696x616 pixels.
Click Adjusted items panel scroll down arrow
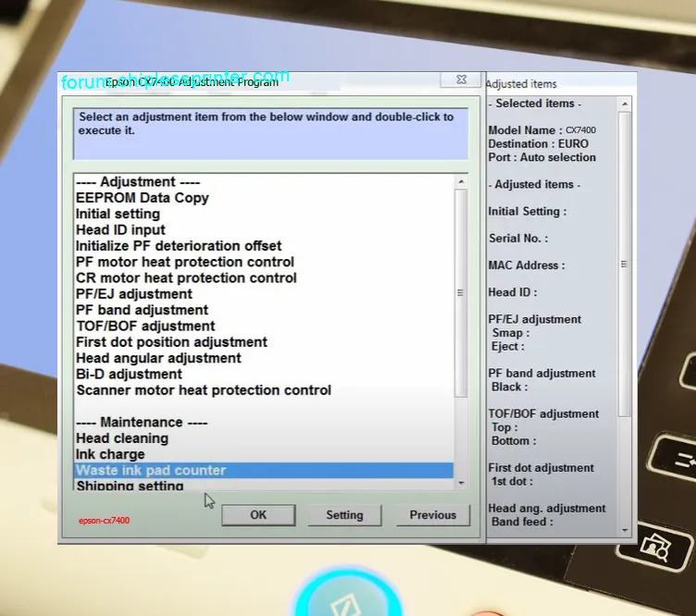[625, 530]
